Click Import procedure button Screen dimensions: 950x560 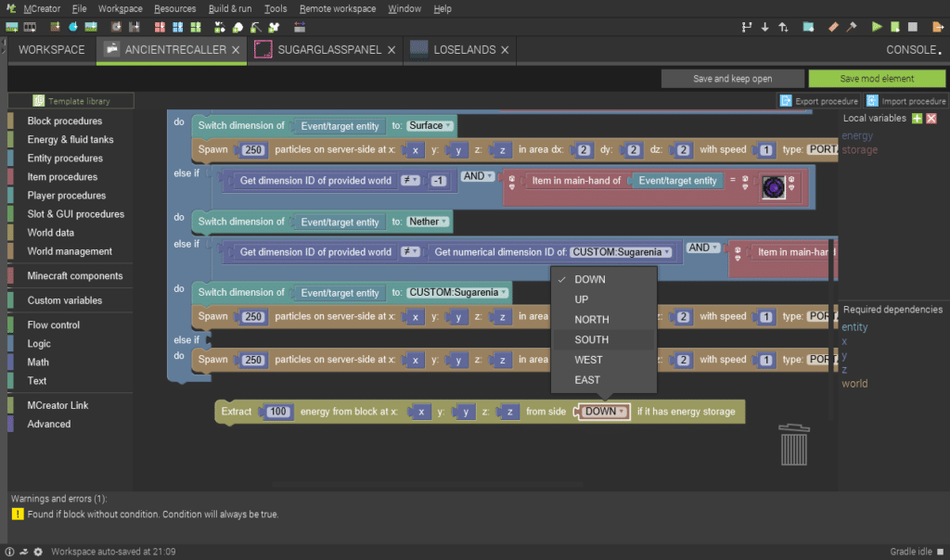[906, 101]
